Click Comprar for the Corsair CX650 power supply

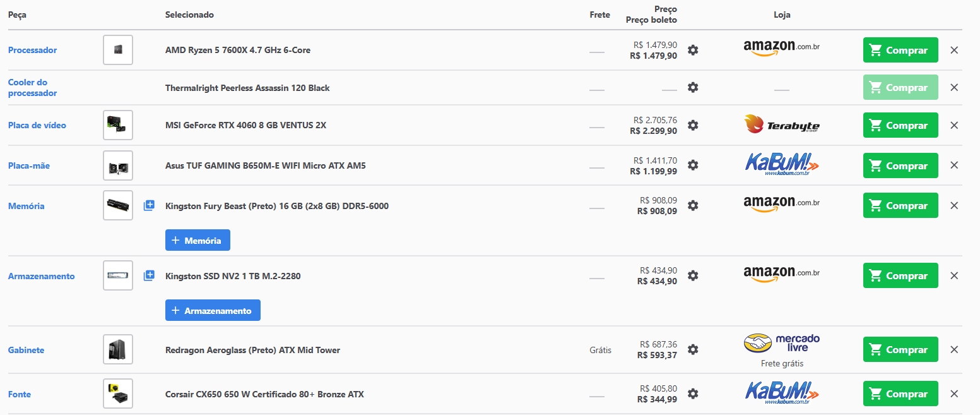[900, 394]
